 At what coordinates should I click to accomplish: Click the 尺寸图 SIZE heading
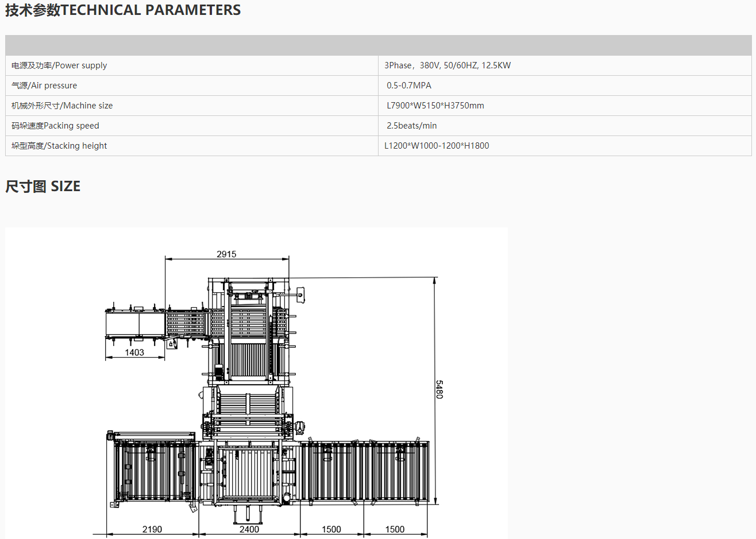[x=43, y=187]
